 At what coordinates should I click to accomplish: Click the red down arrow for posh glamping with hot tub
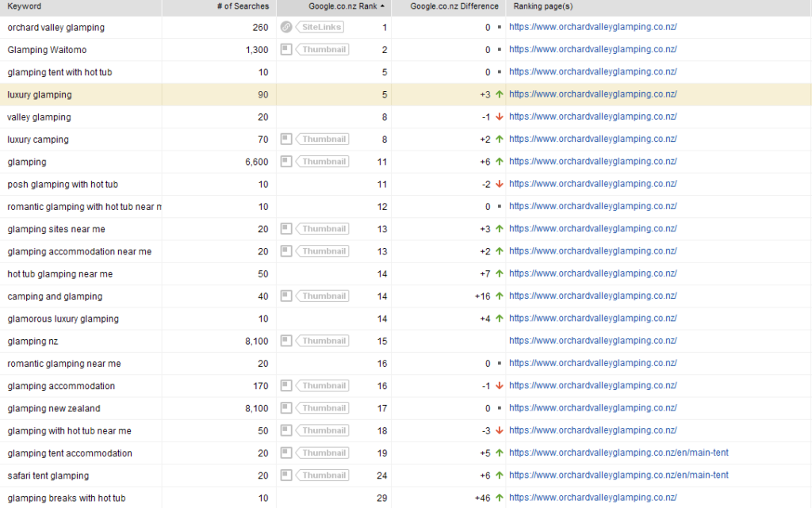tap(500, 184)
